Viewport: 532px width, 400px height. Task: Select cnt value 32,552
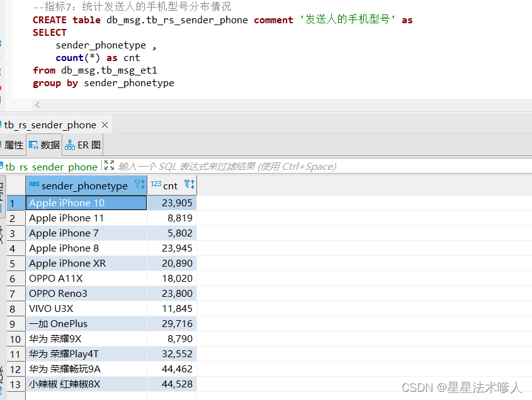pyautogui.click(x=172, y=354)
